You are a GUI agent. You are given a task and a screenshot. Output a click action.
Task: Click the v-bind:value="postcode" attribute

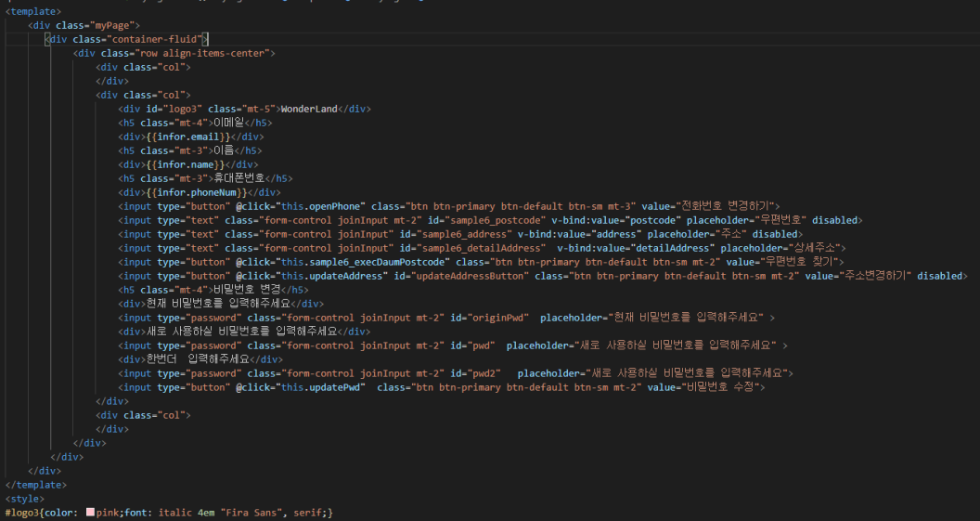click(615, 220)
